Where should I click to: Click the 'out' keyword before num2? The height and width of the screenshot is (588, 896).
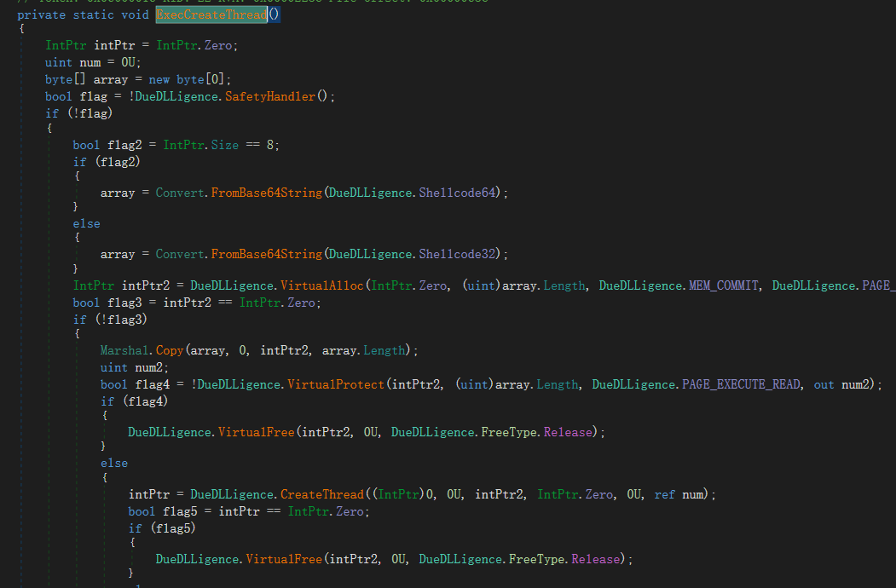click(x=824, y=384)
